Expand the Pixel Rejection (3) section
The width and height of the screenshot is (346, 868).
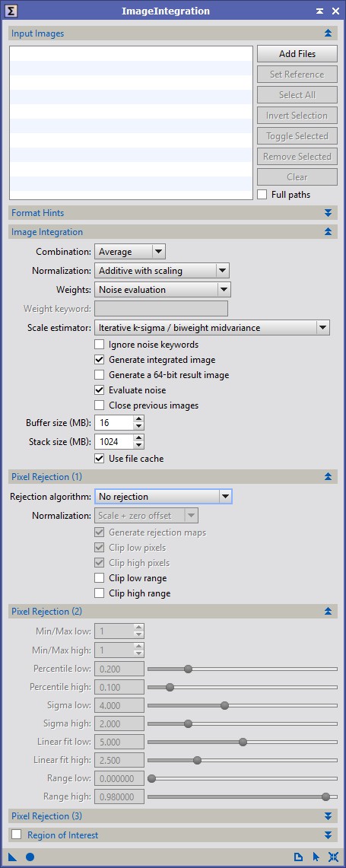coord(328,816)
